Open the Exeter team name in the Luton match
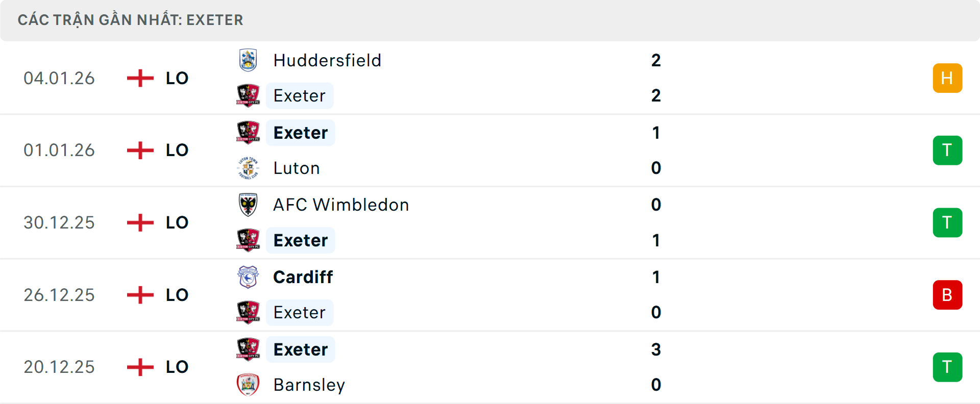Screen dimensions: 980x404 click(300, 133)
